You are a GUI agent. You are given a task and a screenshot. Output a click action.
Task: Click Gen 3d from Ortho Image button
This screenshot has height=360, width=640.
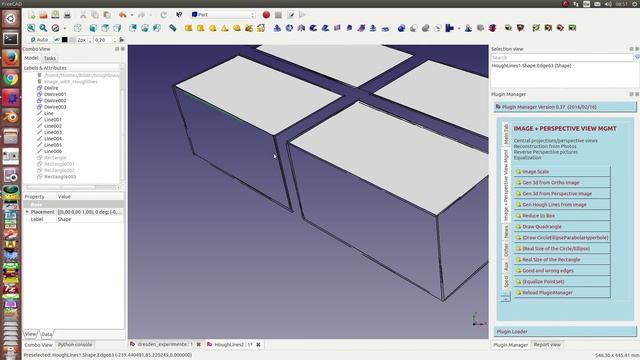(562, 182)
